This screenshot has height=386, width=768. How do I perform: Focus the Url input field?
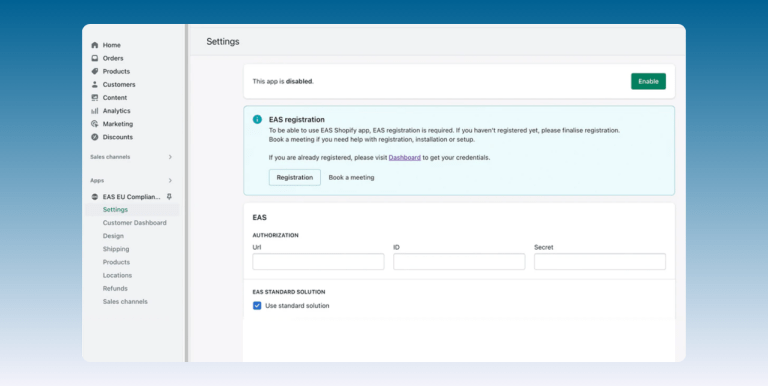[318, 262]
